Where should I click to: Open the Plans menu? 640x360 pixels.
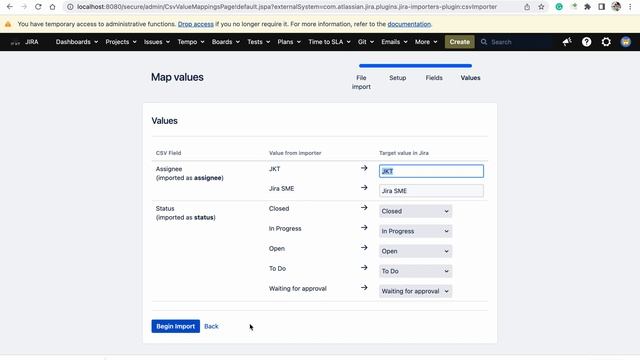(x=289, y=42)
